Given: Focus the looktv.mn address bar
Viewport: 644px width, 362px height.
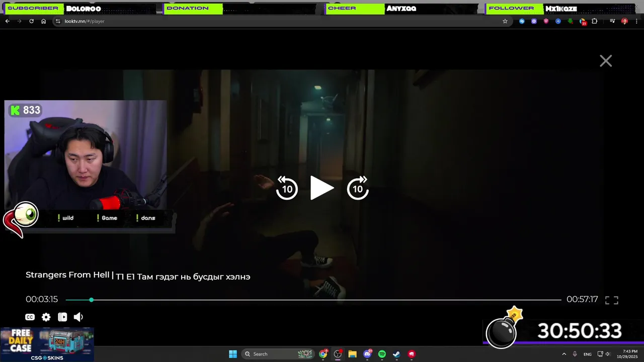Looking at the screenshot, I should (x=282, y=21).
